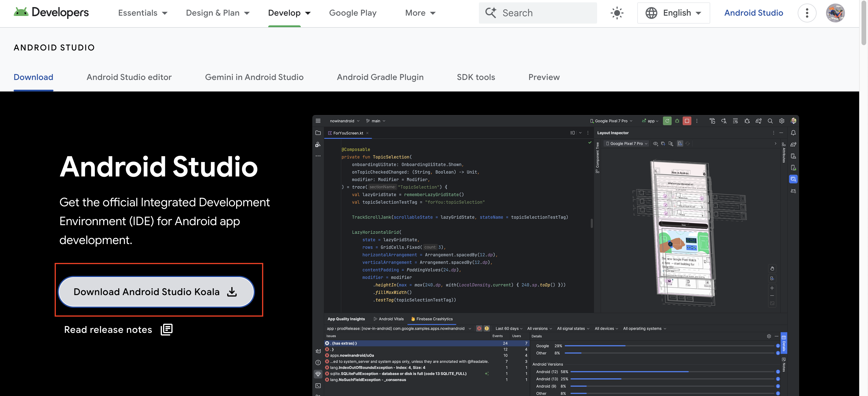Open the SDK tools tab
Viewport: 868px width, 396px height.
(476, 77)
